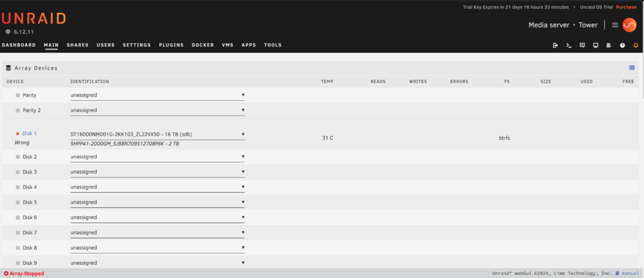Viewport: 644px width, 278px height.
Task: Open the Shares tab
Action: point(78,45)
